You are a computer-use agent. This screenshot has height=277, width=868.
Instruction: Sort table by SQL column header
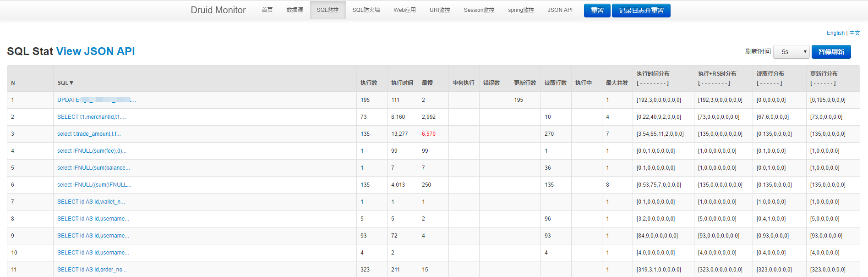point(65,83)
